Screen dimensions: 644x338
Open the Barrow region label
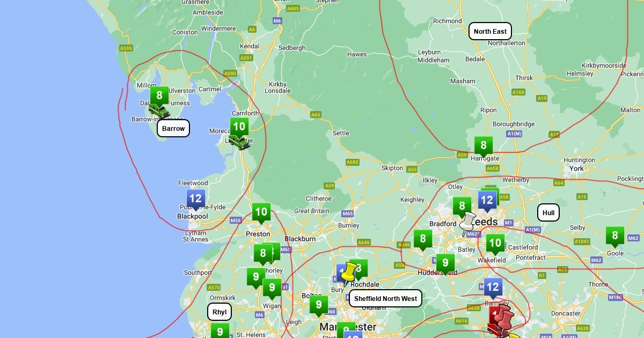tap(173, 128)
